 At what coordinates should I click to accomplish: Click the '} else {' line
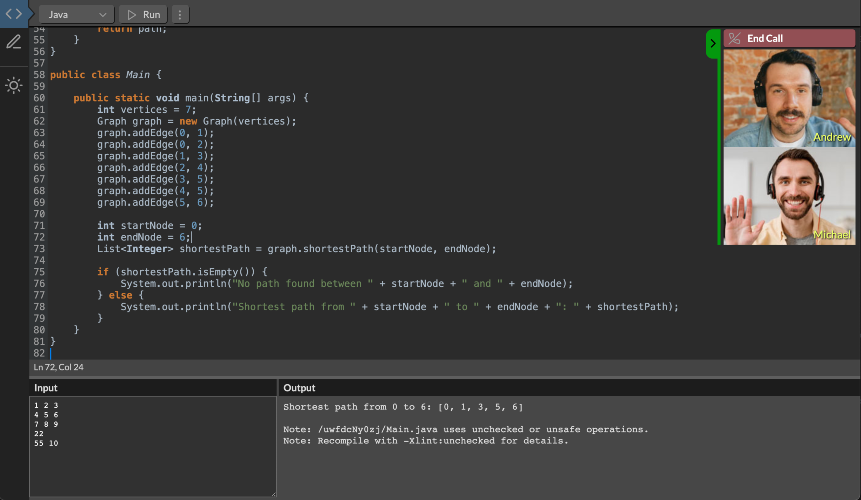(120, 295)
